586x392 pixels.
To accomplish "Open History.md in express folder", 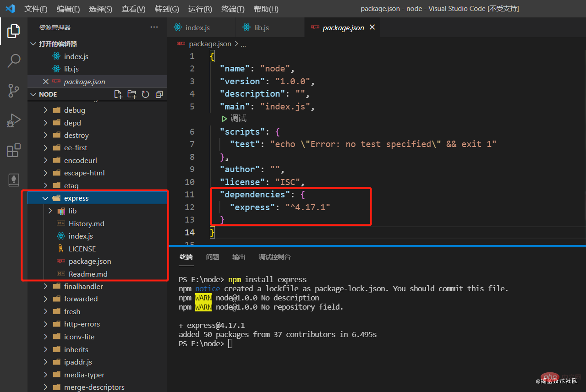I will click(x=97, y=223).
